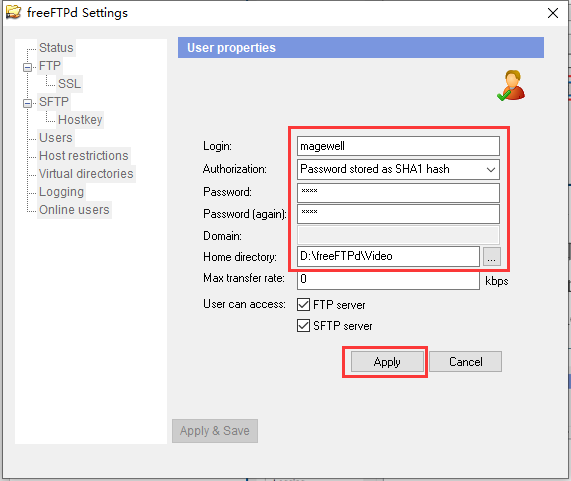Close the freeFTPd Settings window
Screen dimensions: 571x481
(552, 13)
